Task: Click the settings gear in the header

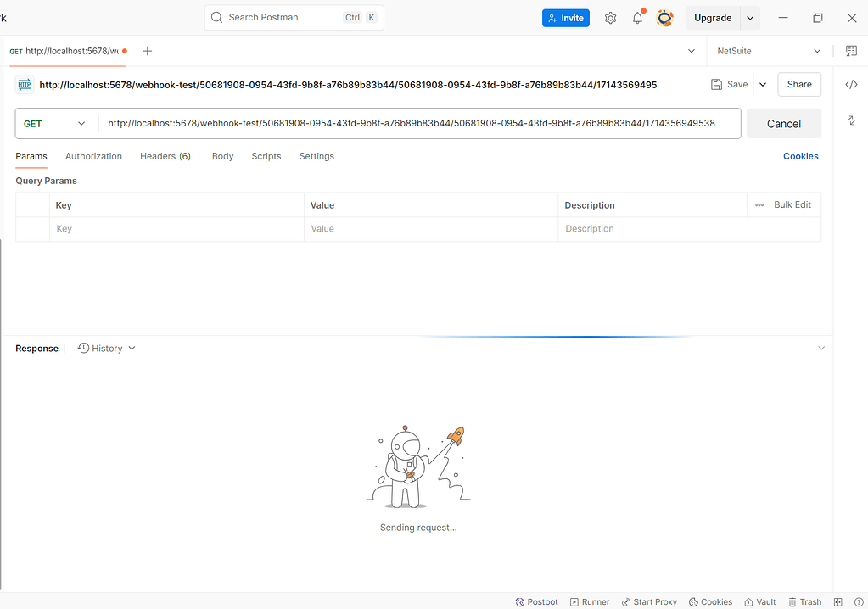Action: tap(610, 17)
